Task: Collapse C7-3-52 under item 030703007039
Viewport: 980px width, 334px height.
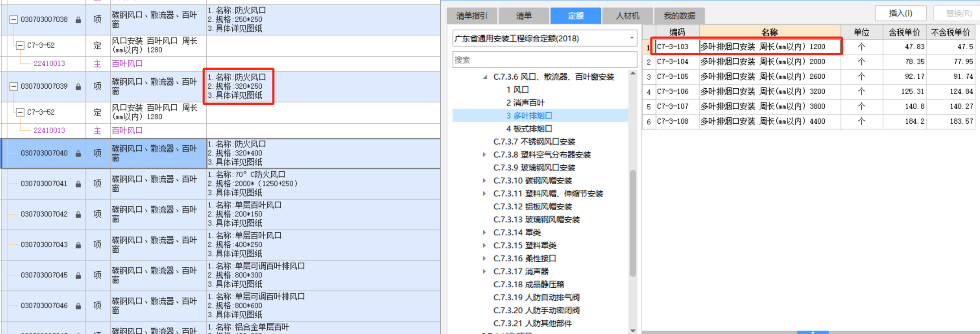Action: coord(20,112)
